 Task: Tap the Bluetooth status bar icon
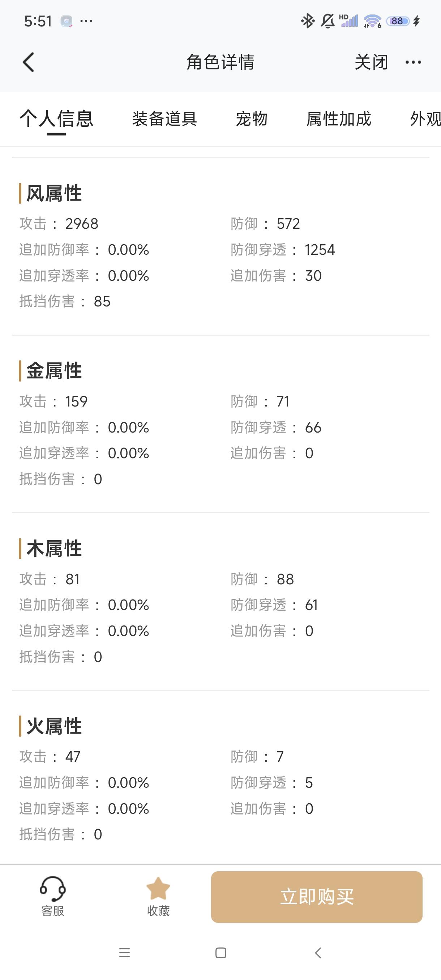[x=308, y=21]
